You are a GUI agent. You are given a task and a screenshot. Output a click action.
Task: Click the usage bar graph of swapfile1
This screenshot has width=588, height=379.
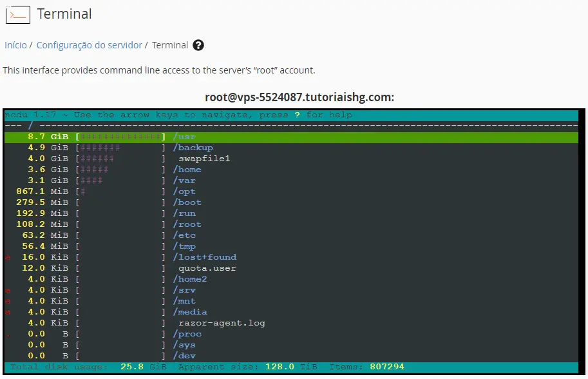pyautogui.click(x=120, y=159)
